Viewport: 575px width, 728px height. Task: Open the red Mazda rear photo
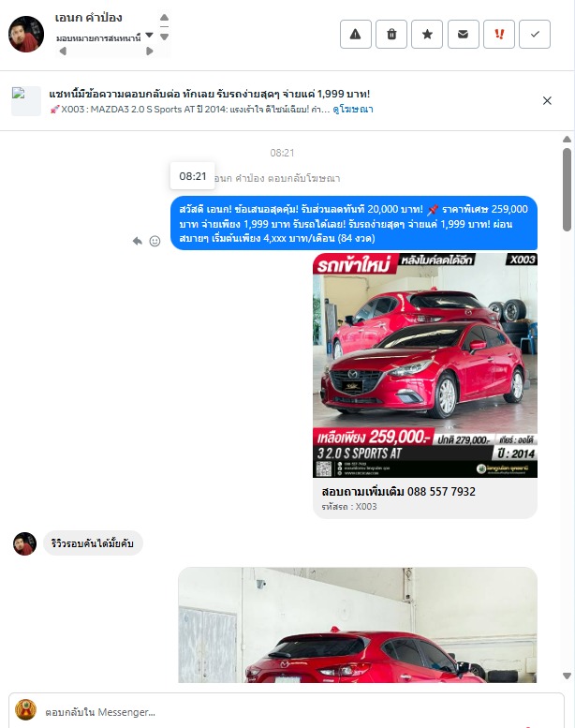(358, 625)
